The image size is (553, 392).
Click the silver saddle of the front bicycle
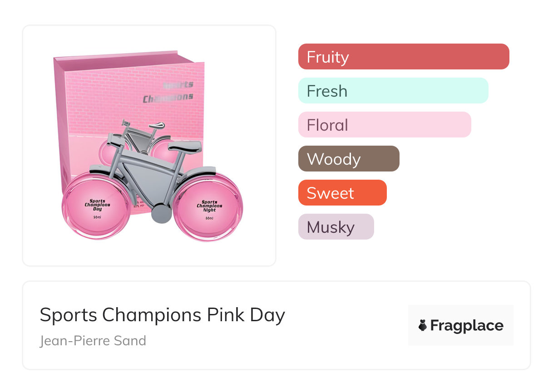(184, 147)
